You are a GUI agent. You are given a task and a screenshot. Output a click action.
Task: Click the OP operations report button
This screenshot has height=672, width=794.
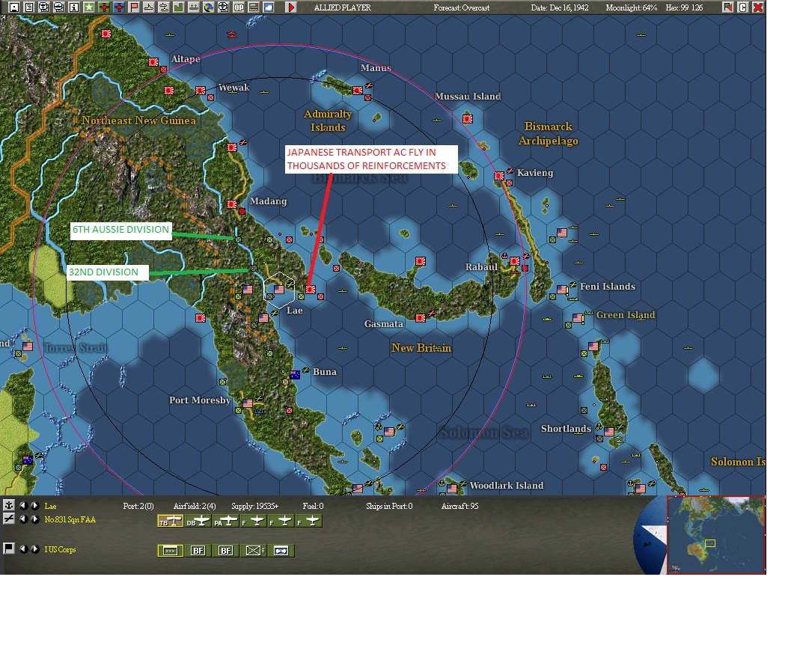click(239, 7)
